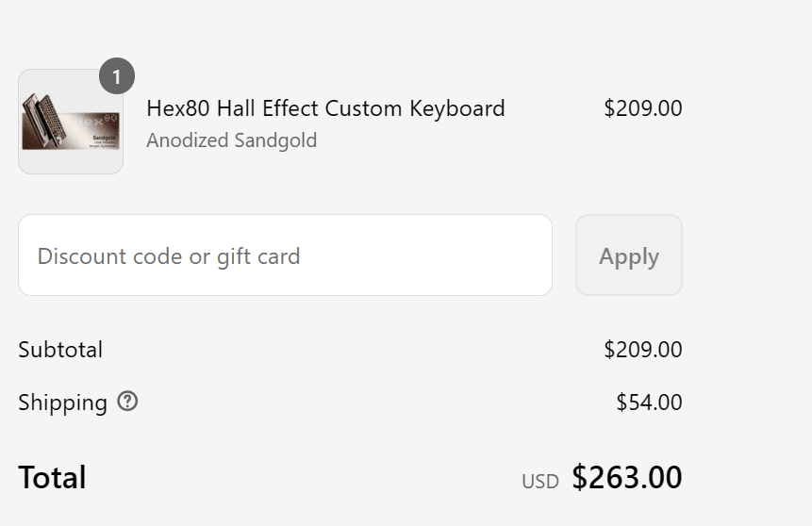Click the total amount $263.00
Image resolution: width=812 pixels, height=526 pixels.
(627, 477)
